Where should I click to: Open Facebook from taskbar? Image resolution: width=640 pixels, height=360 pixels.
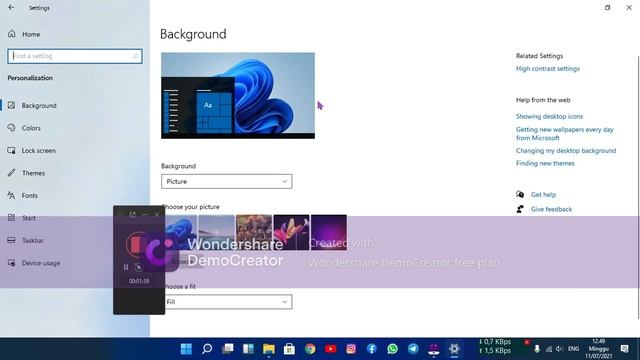371,349
